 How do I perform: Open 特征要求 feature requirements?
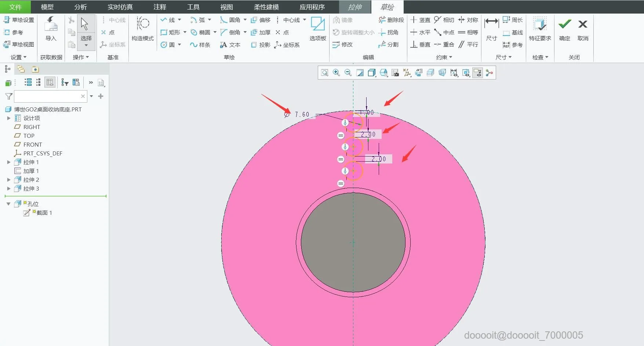540,29
